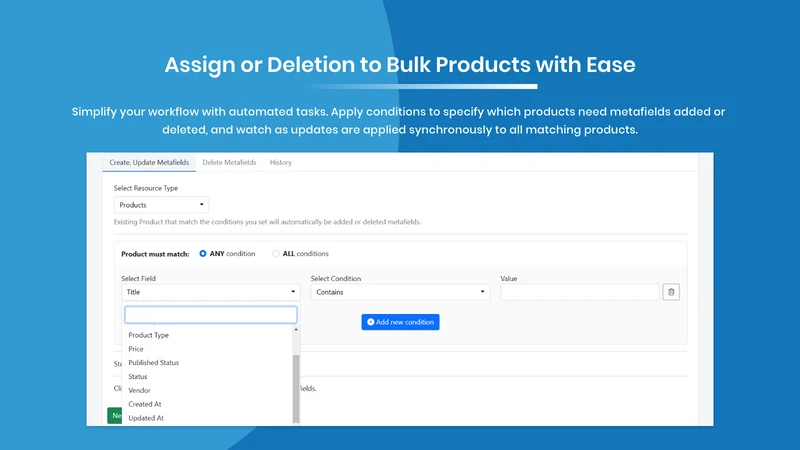
Task: Click the field search box in dropdown
Action: (211, 315)
